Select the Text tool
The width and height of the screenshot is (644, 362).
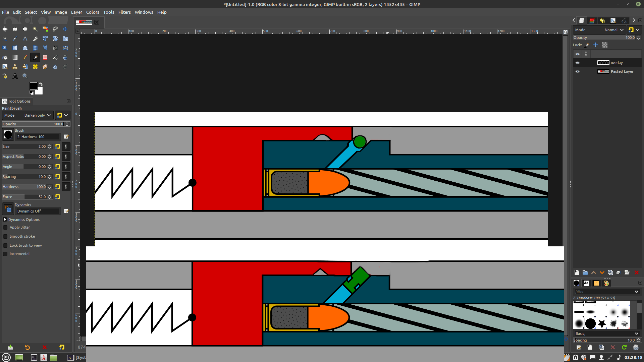(15, 76)
